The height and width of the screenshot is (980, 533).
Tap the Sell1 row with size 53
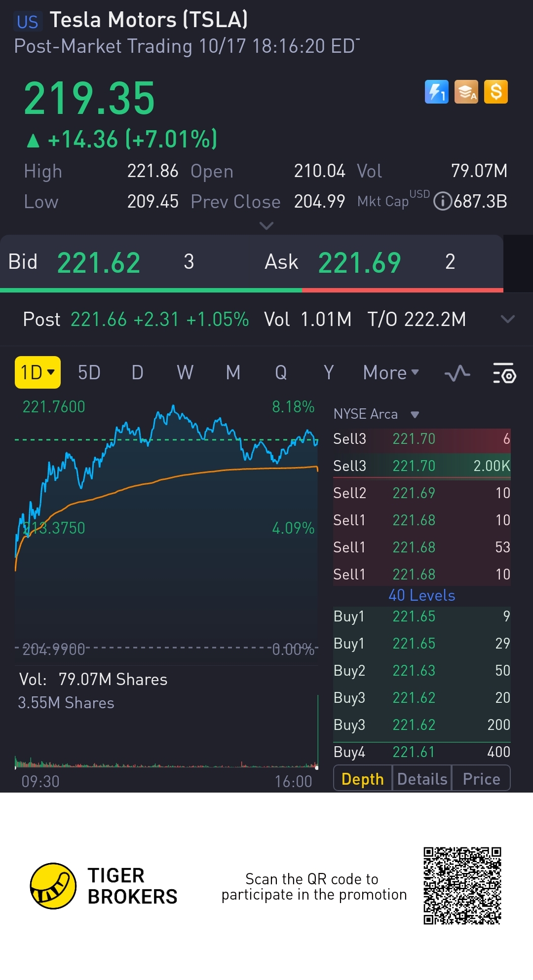[422, 547]
